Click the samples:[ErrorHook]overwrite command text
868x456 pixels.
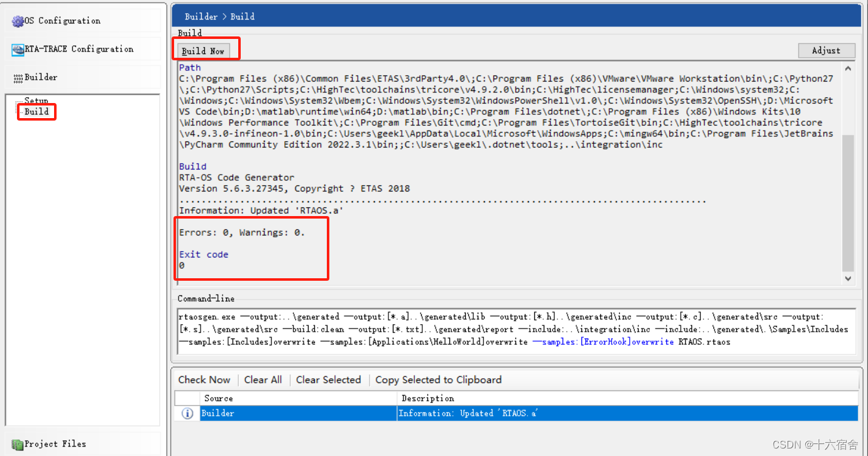(603, 342)
